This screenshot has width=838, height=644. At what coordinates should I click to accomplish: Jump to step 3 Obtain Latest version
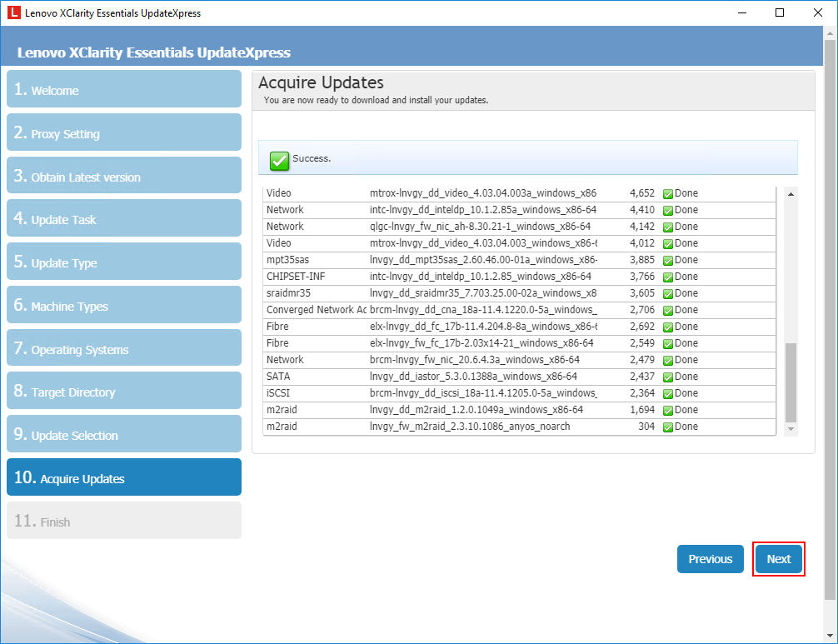pos(124,175)
